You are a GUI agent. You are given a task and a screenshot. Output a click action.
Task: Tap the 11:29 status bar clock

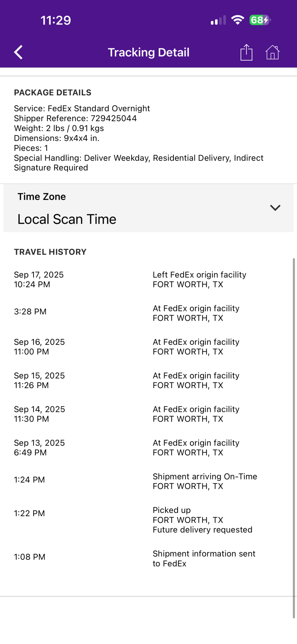(x=56, y=20)
